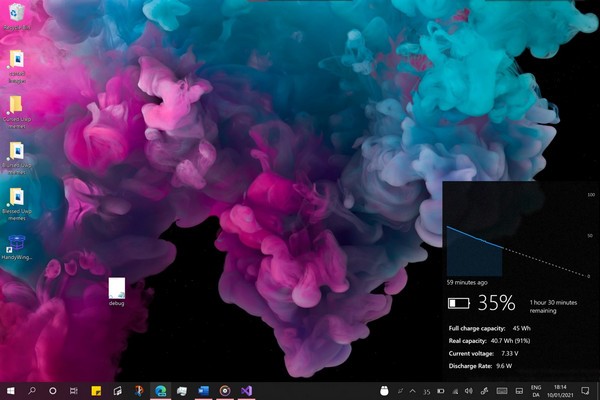Open taskbar Search
The width and height of the screenshot is (600, 400).
pyautogui.click(x=32, y=390)
